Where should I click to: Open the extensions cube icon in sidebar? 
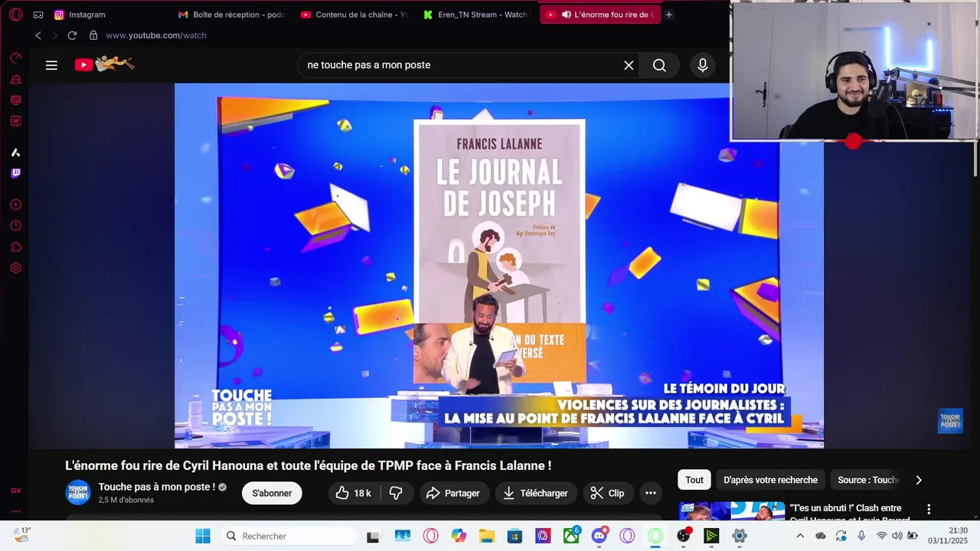tap(16, 246)
